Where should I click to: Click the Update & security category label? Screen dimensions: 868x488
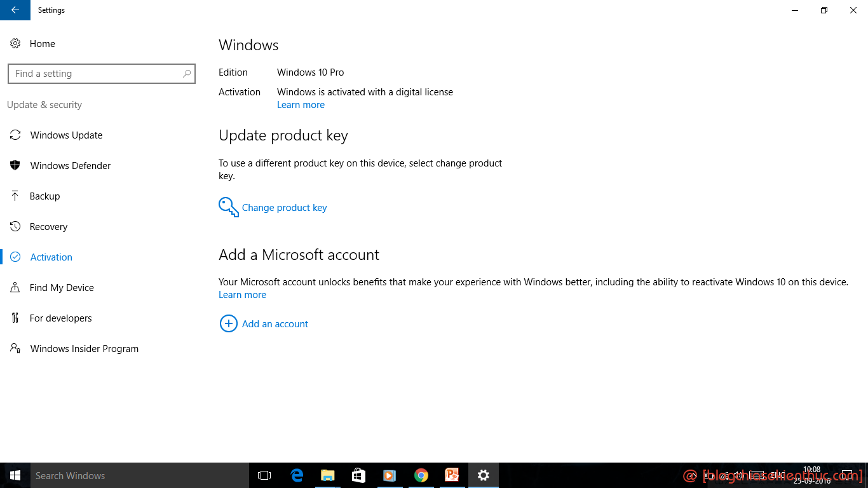pyautogui.click(x=44, y=105)
